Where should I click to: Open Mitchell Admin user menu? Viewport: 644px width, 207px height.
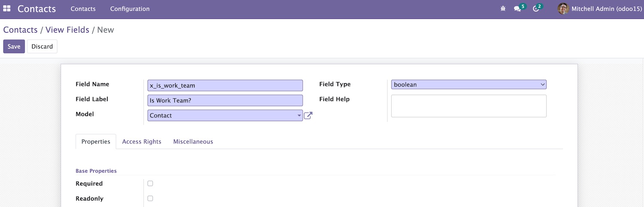pos(599,9)
